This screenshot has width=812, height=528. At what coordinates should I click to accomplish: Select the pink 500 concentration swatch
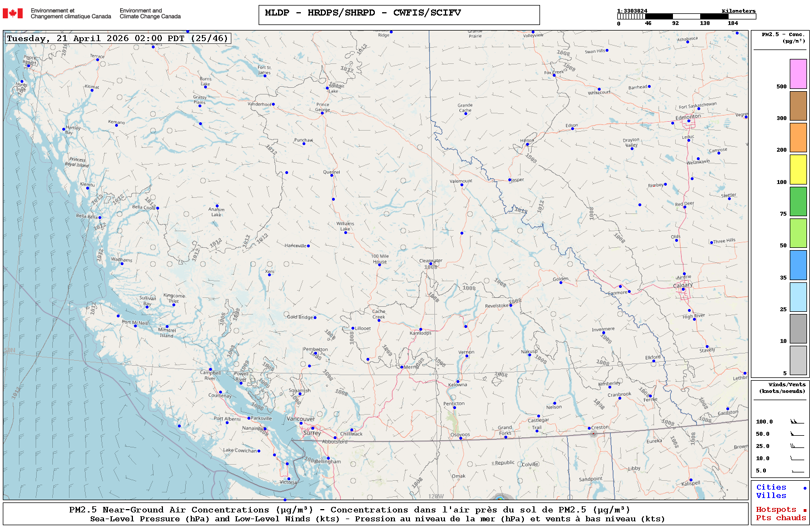[x=798, y=74]
